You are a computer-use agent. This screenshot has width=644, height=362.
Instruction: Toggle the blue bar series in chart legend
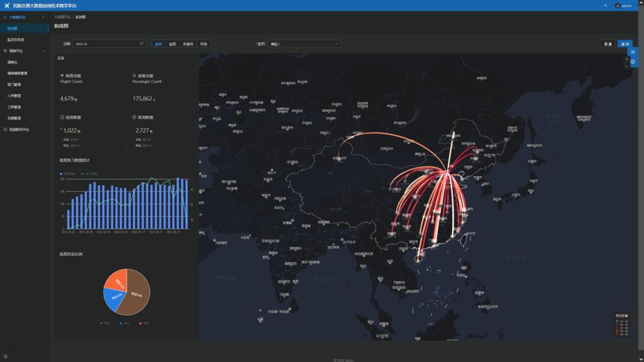click(x=69, y=173)
